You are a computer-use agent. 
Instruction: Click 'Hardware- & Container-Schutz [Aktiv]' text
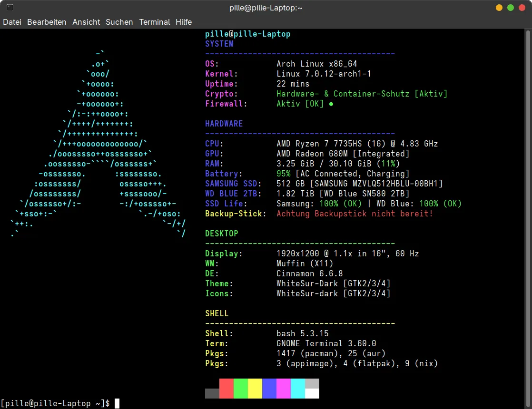362,94
